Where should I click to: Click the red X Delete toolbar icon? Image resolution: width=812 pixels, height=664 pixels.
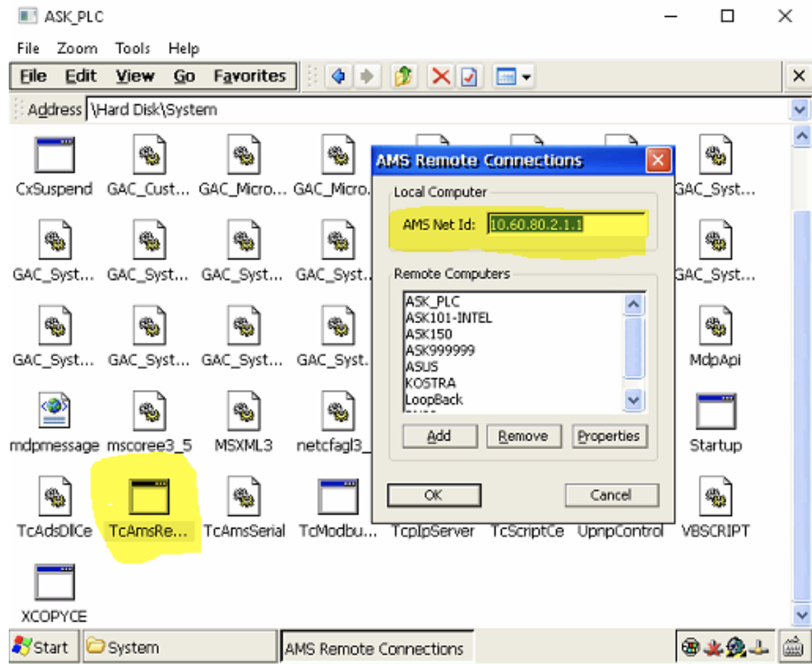click(441, 77)
